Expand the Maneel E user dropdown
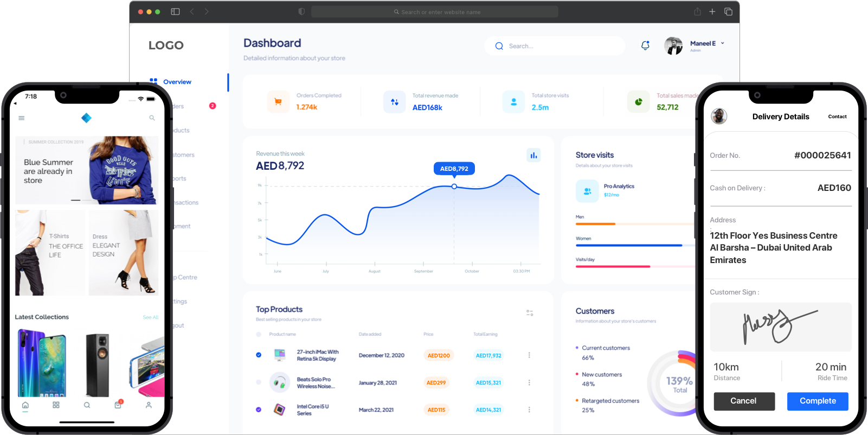868x435 pixels. tap(722, 43)
